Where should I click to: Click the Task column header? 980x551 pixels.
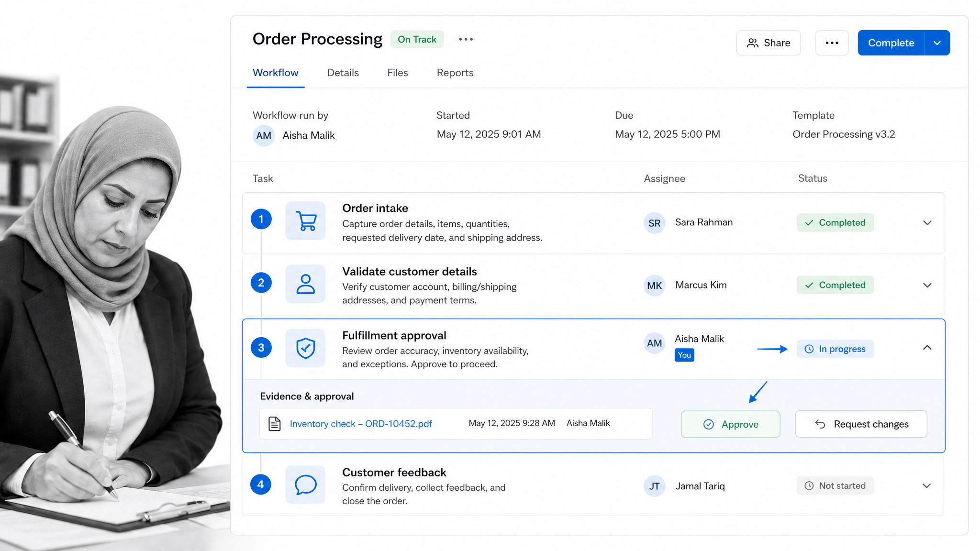point(263,178)
